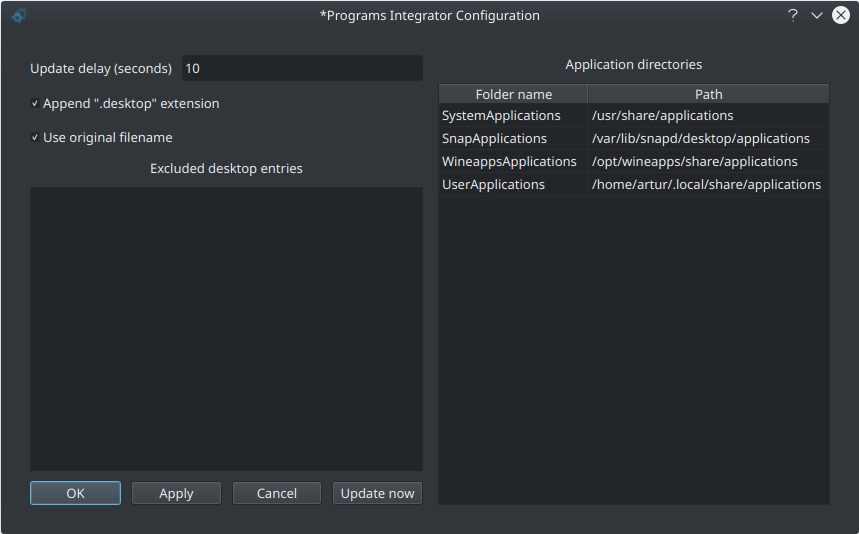Select the SnapApplications folder name cell

click(x=513, y=139)
